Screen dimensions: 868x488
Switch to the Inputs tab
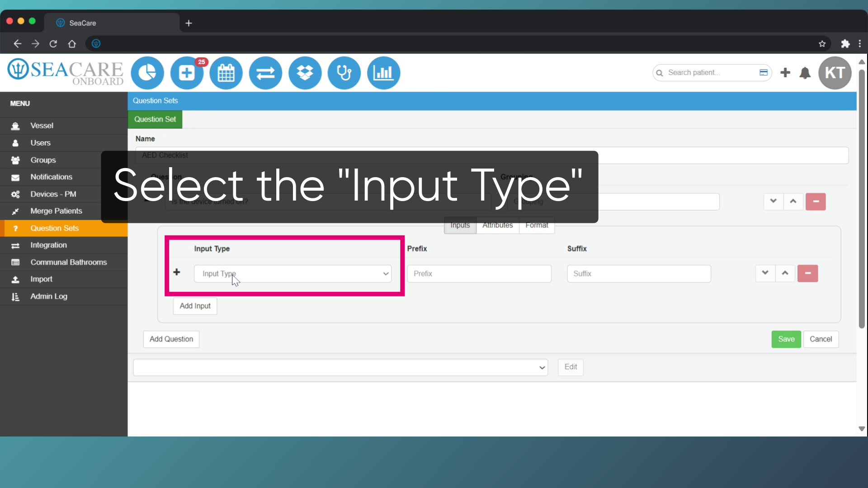(460, 225)
